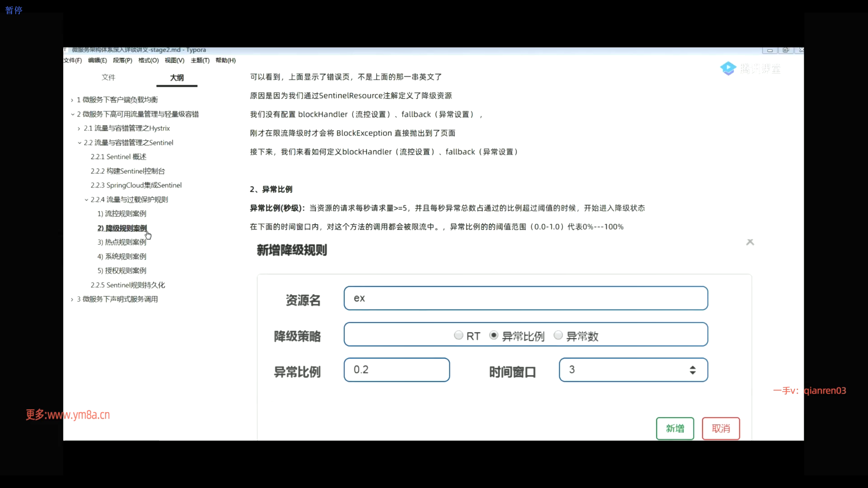
Task: Click the Tencent Classroom logo icon
Action: 728,68
